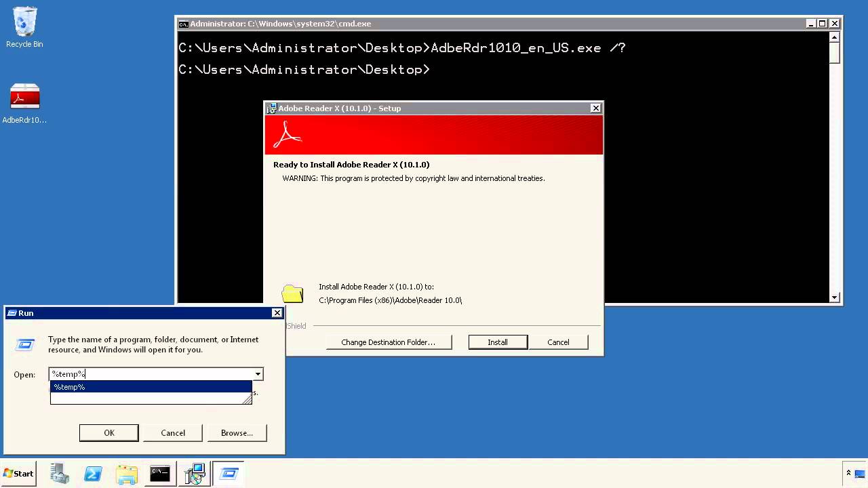Minimize the cmd.exe window
This screenshot has width=868, height=488.
click(810, 24)
